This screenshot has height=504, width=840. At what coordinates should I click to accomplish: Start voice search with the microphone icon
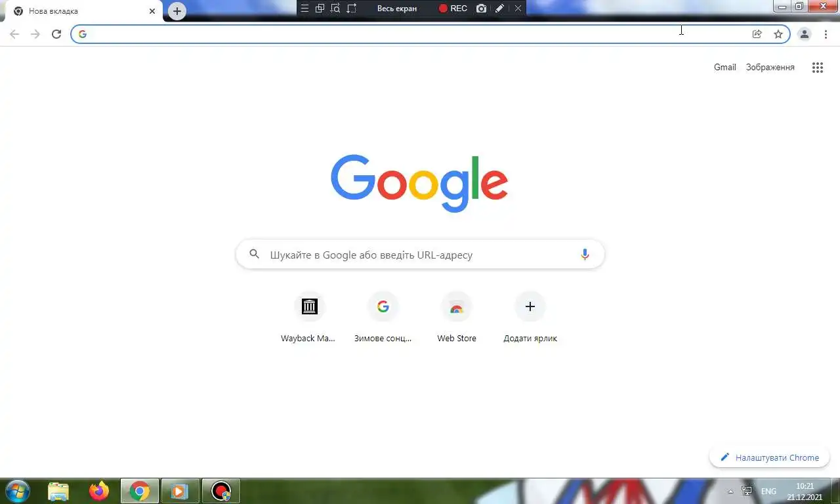pyautogui.click(x=585, y=255)
